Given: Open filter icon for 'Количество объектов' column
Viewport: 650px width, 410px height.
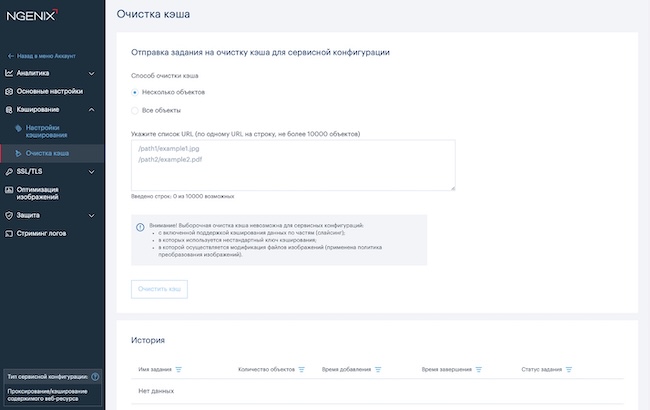Looking at the screenshot, I should pyautogui.click(x=302, y=369).
